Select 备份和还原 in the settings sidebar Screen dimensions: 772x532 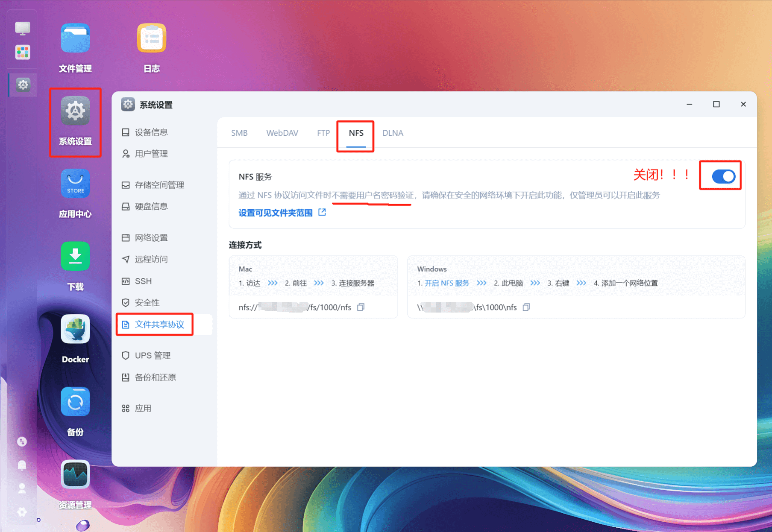click(x=155, y=377)
